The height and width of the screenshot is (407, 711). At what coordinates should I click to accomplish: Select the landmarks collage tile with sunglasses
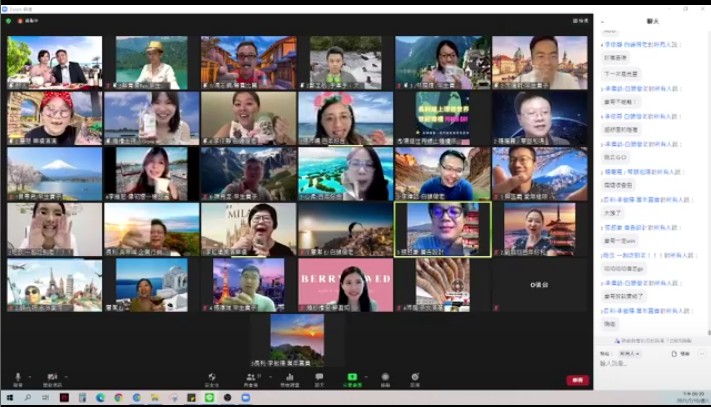tap(54, 285)
